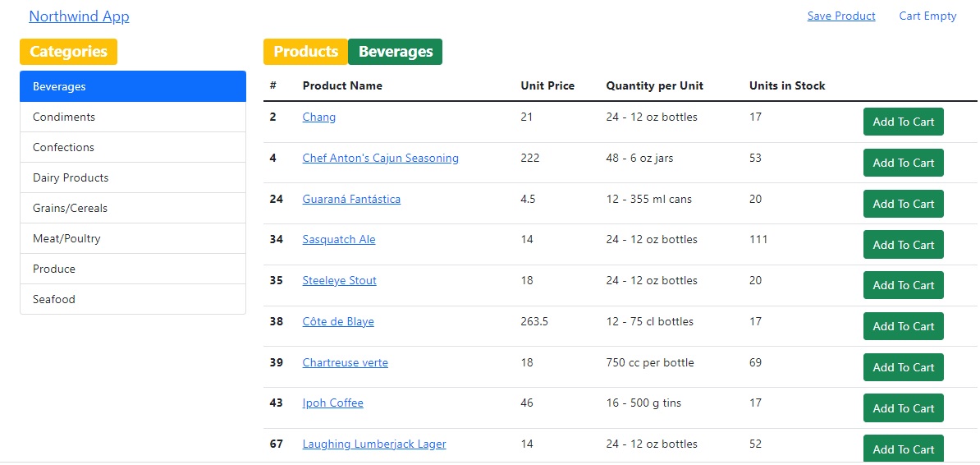980x465 pixels.
Task: Click the Save Product link
Action: click(x=841, y=16)
